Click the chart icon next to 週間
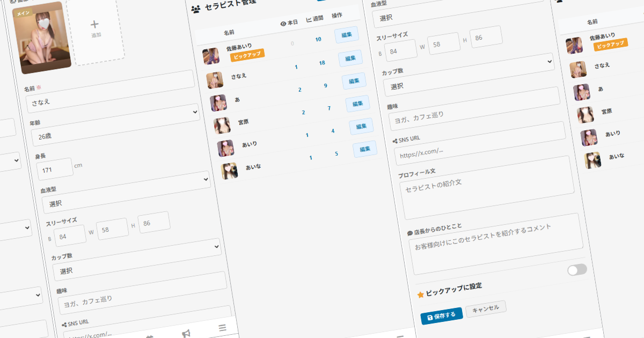Viewport: 644px width, 338px height. (x=309, y=20)
